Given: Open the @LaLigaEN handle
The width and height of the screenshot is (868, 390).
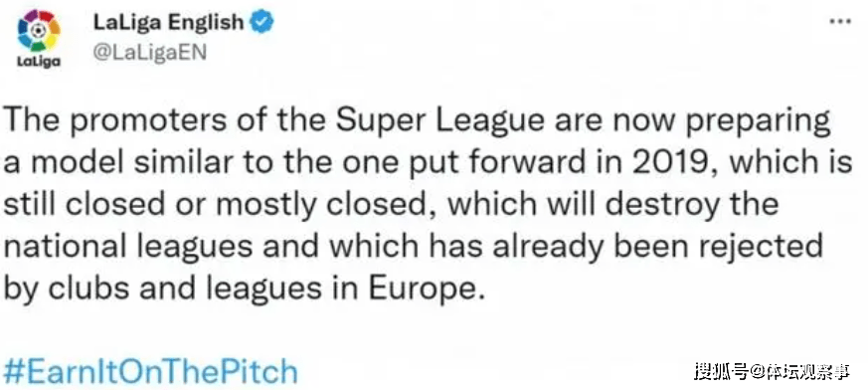Looking at the screenshot, I should 149,52.
